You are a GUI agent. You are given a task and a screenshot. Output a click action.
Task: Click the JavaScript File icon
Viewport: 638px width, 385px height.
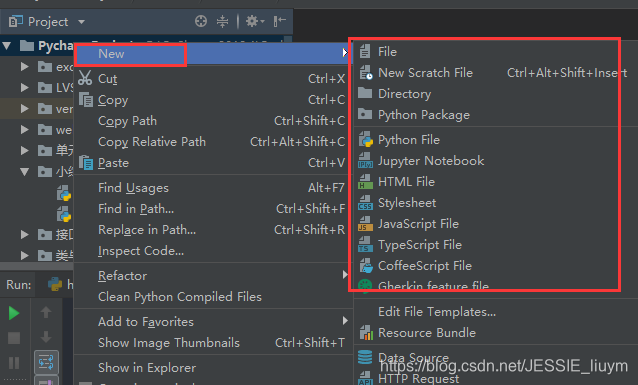365,224
